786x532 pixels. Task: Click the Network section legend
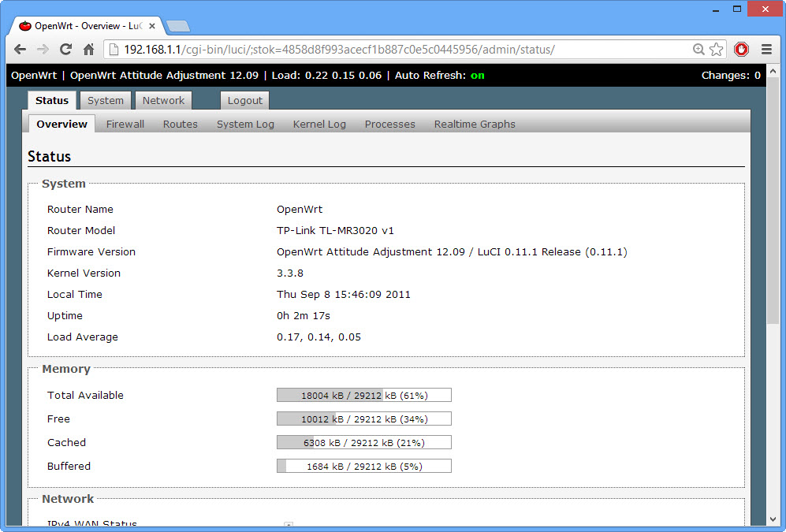[68, 499]
